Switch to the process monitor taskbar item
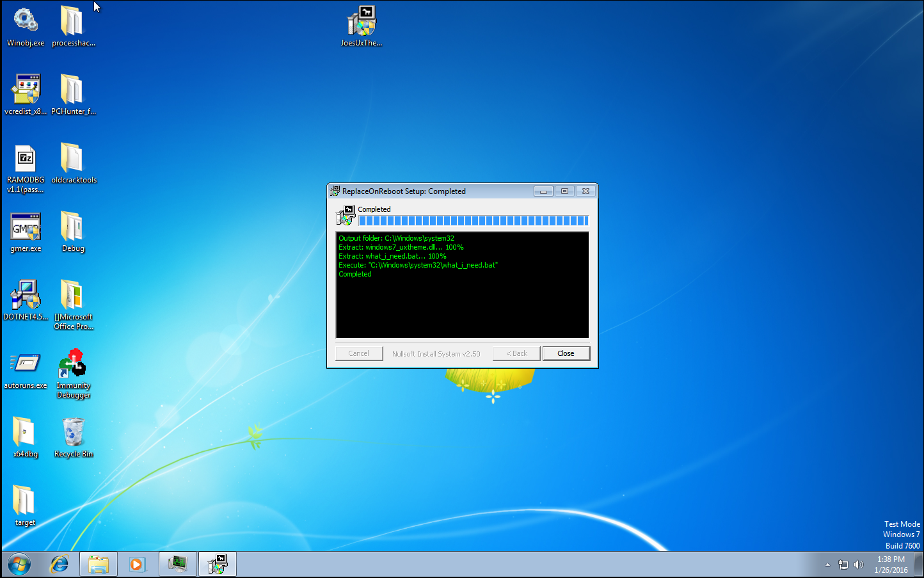The height and width of the screenshot is (578, 924). [x=177, y=565]
